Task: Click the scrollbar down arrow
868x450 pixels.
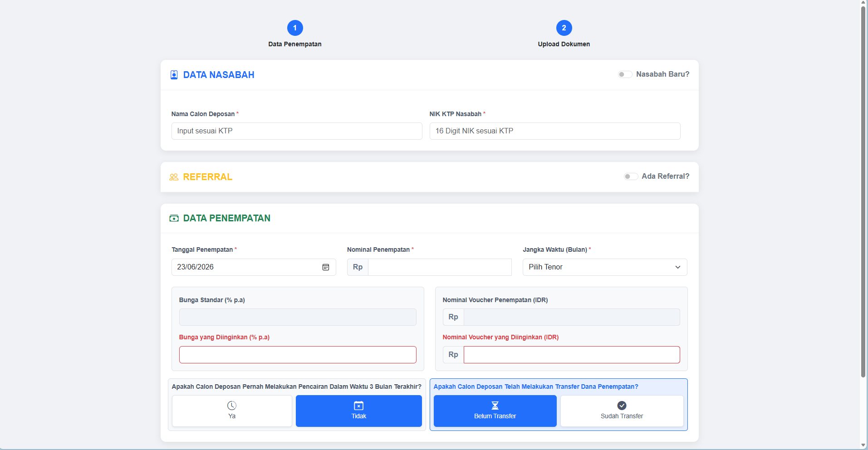Action: [x=863, y=445]
